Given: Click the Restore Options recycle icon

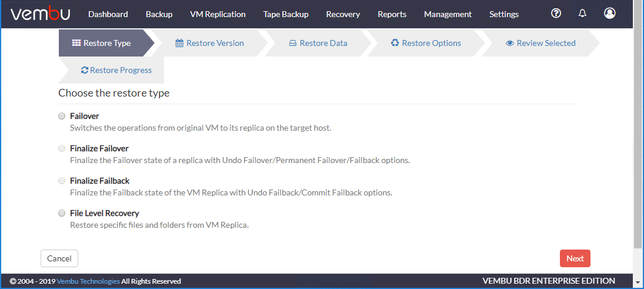Looking at the screenshot, I should click(395, 43).
